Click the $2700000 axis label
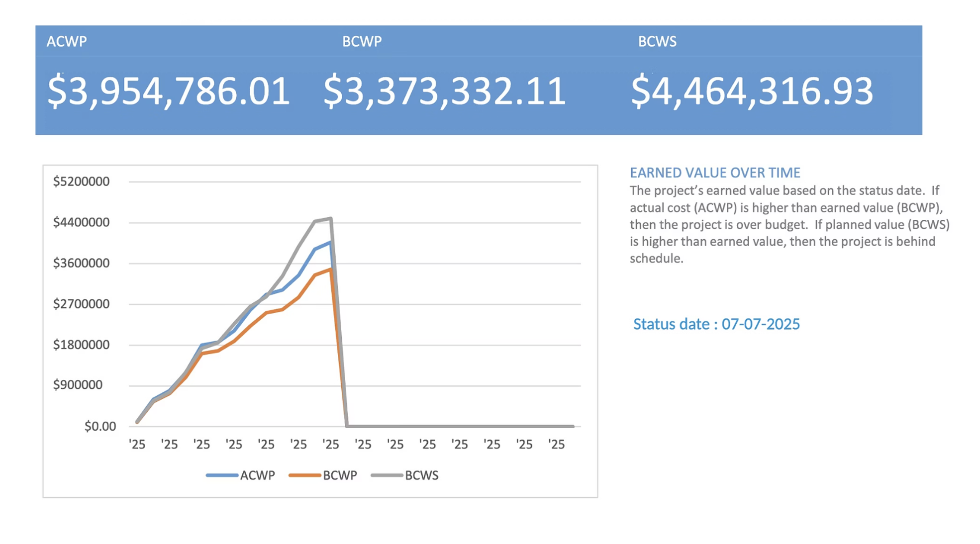Viewport: 980px width, 544px height. tap(81, 304)
